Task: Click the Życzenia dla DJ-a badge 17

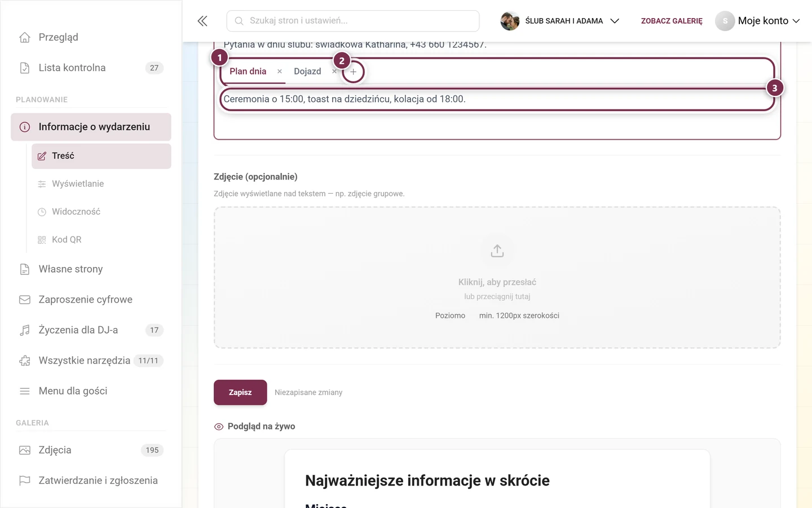Action: tap(155, 330)
